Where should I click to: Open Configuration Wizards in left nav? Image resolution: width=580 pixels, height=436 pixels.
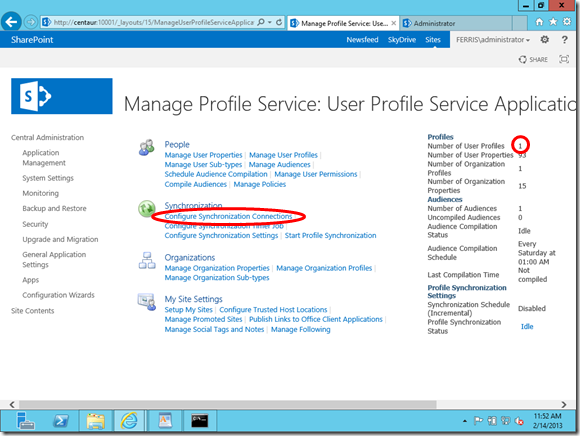[58, 295]
